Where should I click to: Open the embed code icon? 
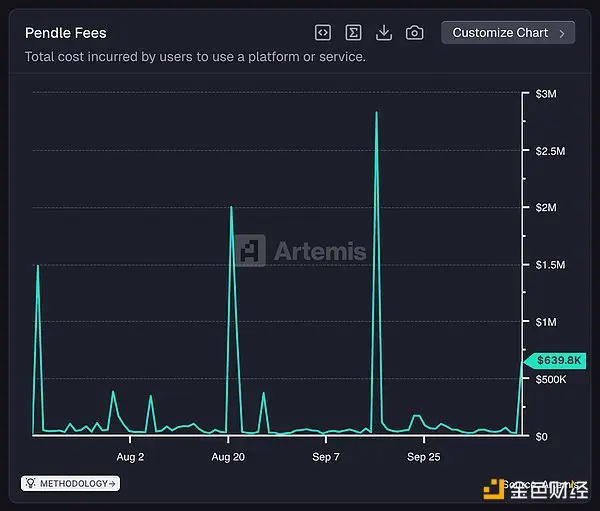323,33
